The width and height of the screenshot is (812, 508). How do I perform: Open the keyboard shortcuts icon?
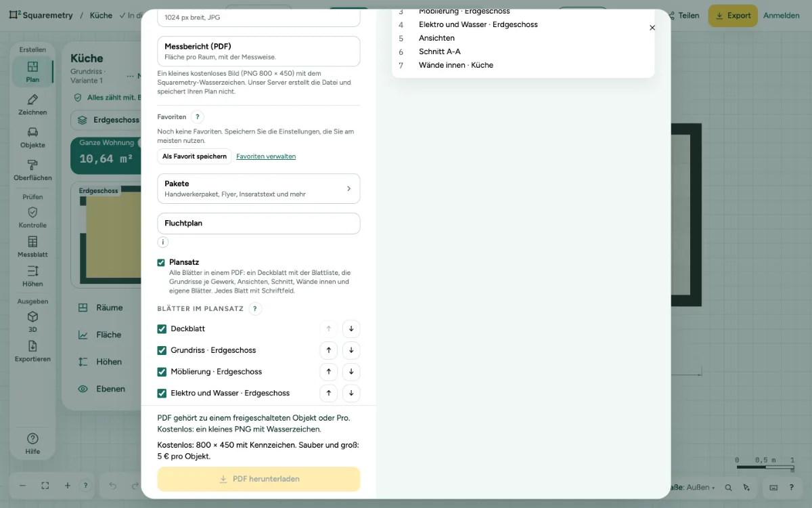(x=773, y=488)
